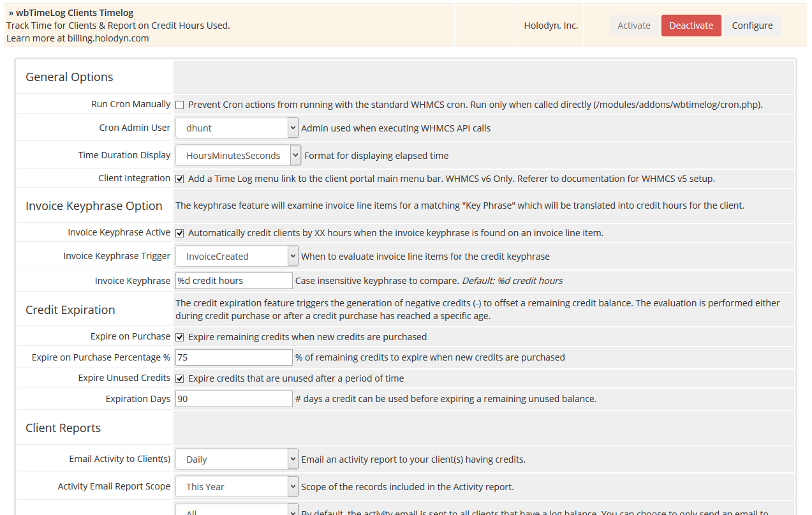812x515 pixels.
Task: Click the Invoice Keyphrase text field
Action: click(x=234, y=281)
